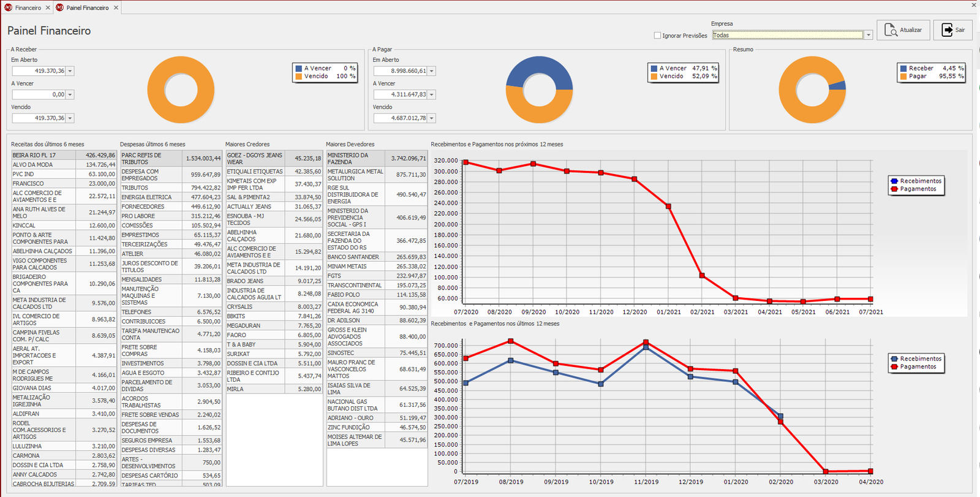
Task: Click the MINISTERIO DA FAZENDA debtor row
Action: (376, 159)
